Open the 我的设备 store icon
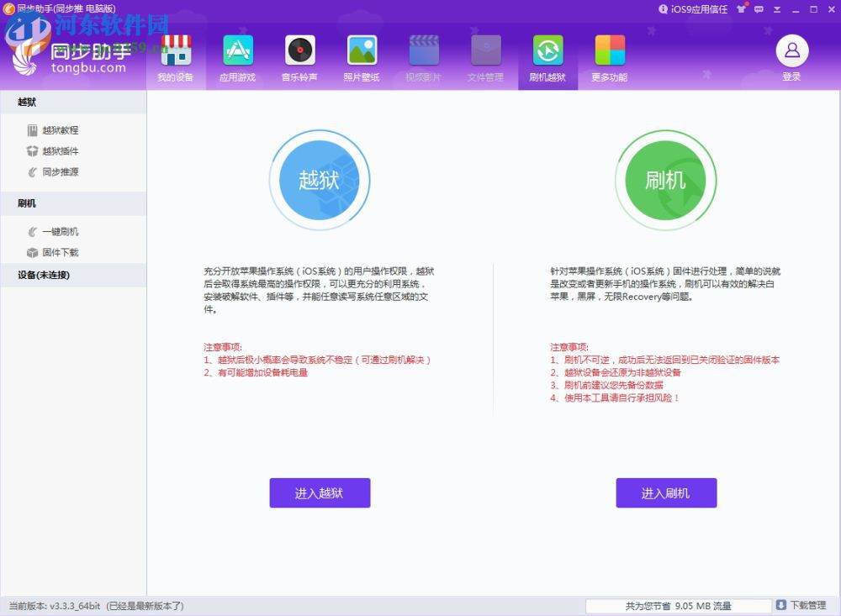The image size is (841, 616). point(176,50)
